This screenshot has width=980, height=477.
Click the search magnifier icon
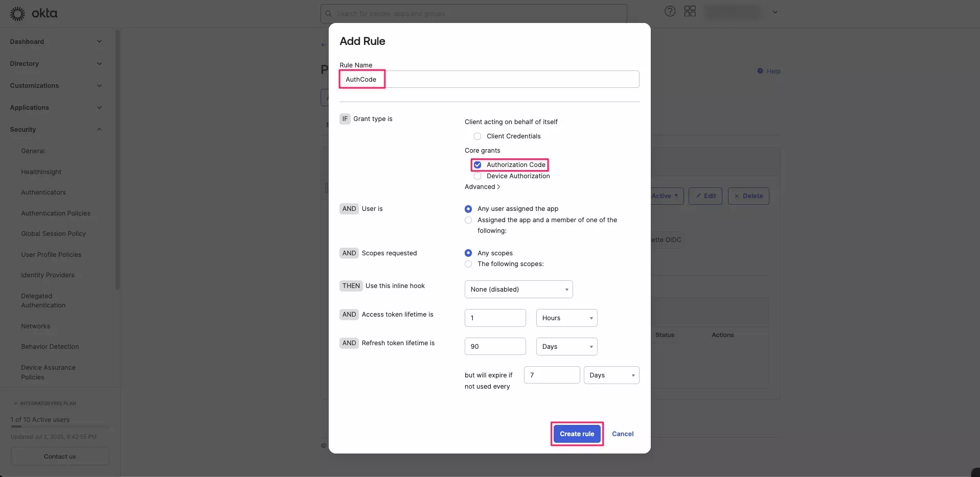point(328,13)
